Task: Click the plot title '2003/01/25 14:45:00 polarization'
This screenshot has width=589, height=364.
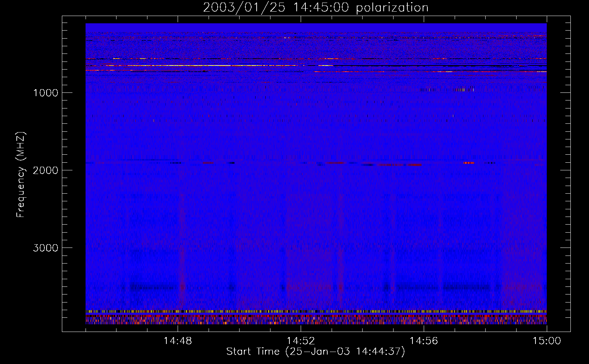Action: click(316, 7)
